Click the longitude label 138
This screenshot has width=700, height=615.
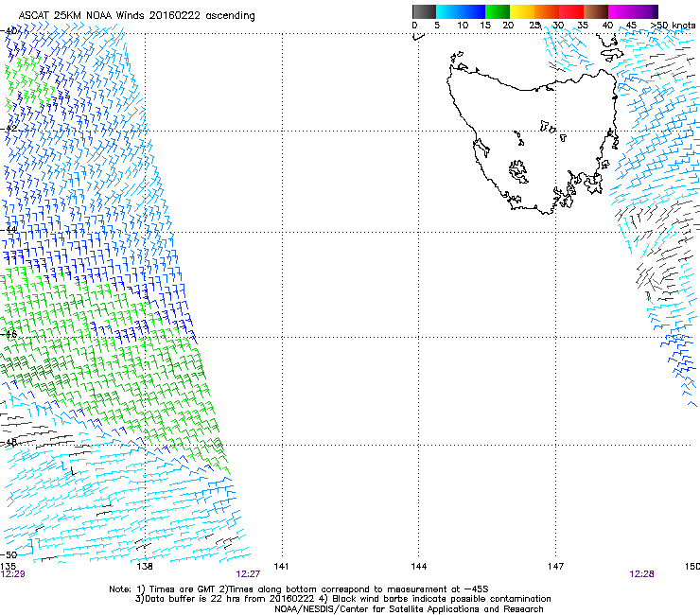click(145, 567)
